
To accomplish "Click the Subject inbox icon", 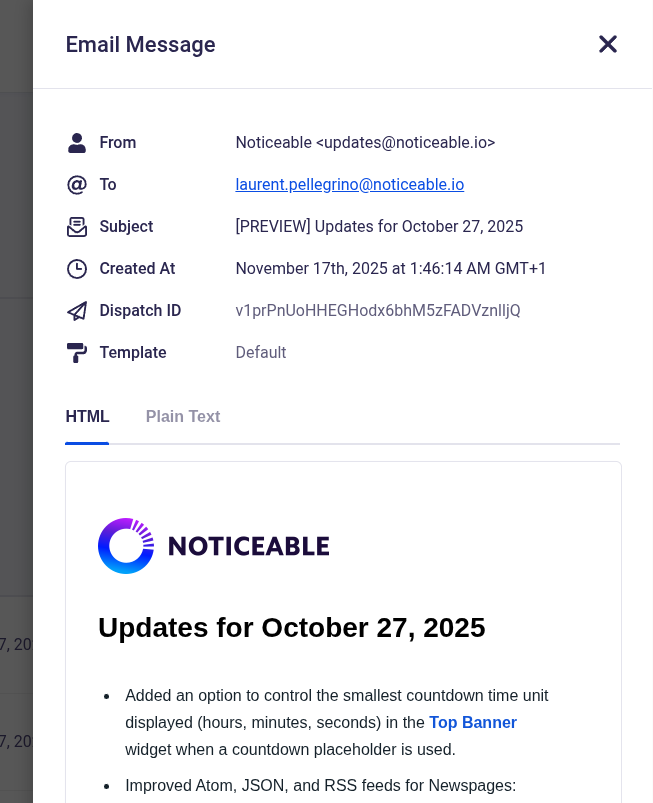I will [x=77, y=227].
